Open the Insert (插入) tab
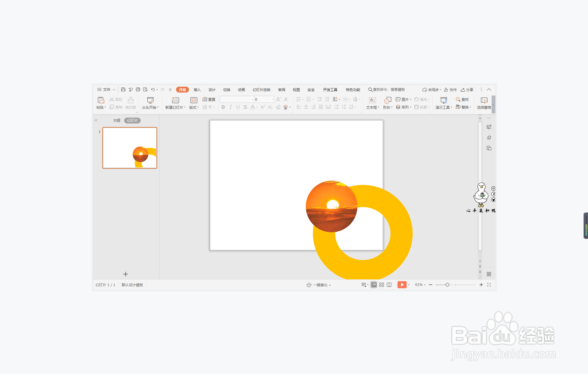The width and height of the screenshot is (588, 374). click(x=197, y=90)
